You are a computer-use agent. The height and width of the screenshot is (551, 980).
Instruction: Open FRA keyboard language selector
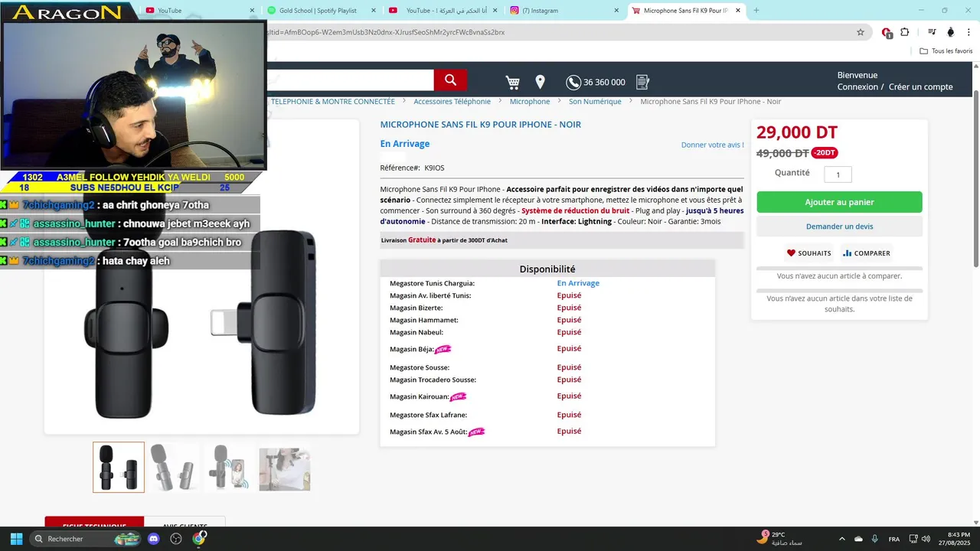pos(894,539)
